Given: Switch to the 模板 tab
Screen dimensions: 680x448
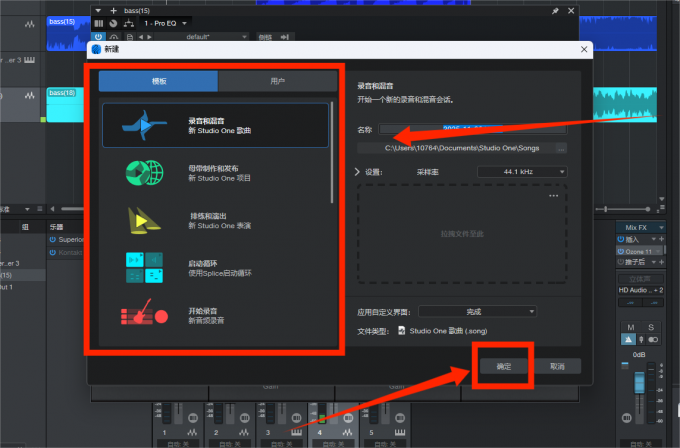Looking at the screenshot, I should pyautogui.click(x=158, y=81).
